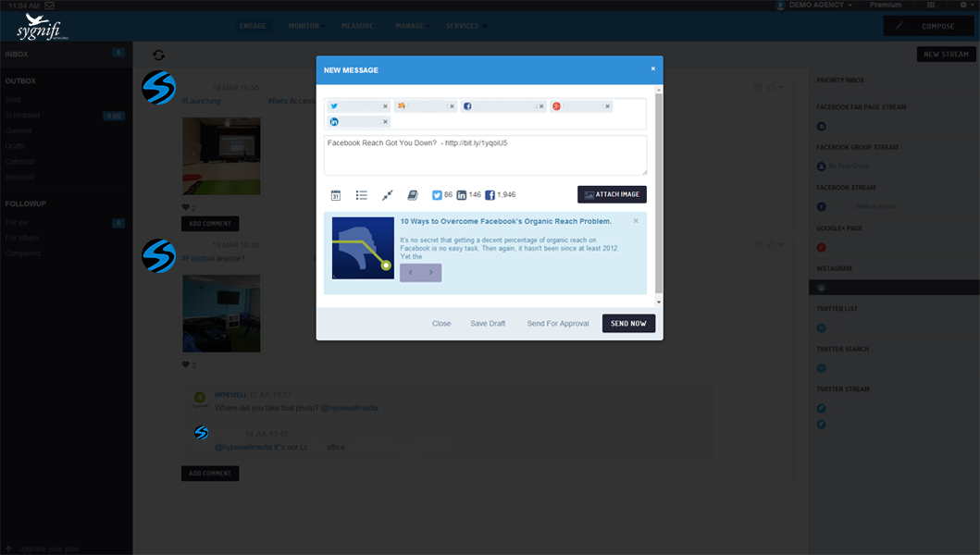Image resolution: width=980 pixels, height=555 pixels.
Task: Open the Services dropdown menu
Action: click(x=465, y=26)
